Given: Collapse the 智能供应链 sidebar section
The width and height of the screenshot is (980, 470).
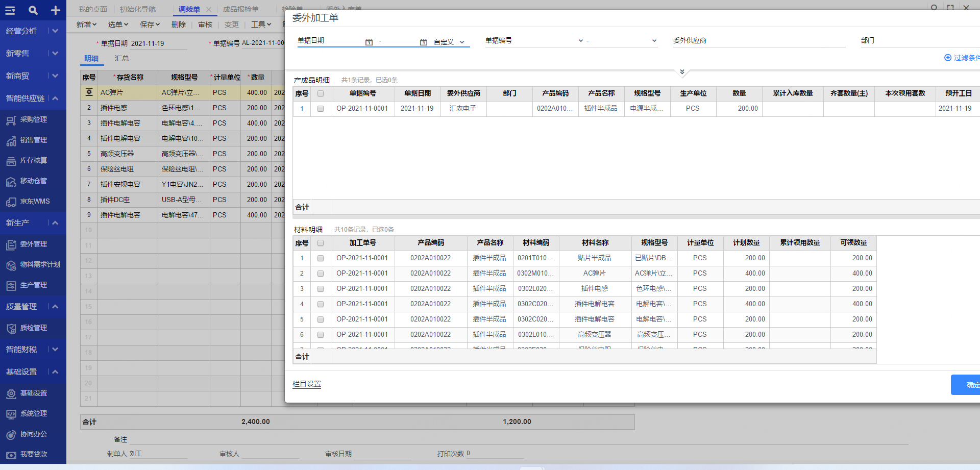Looking at the screenshot, I should [55, 98].
